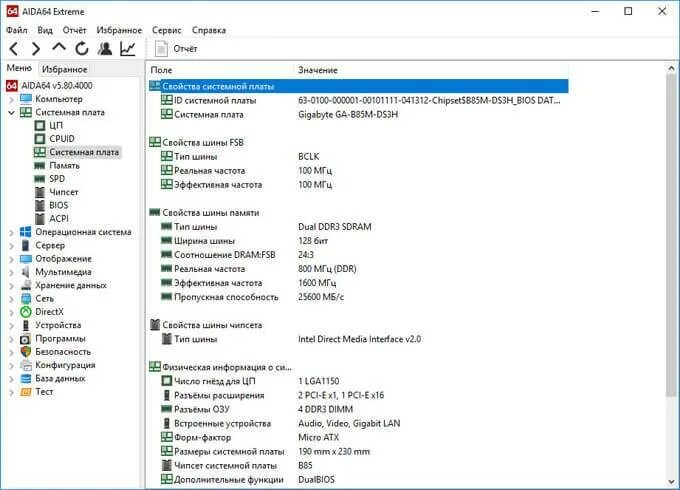The height and width of the screenshot is (490, 680).
Task: Click the Сервер icon
Action: pos(26,245)
